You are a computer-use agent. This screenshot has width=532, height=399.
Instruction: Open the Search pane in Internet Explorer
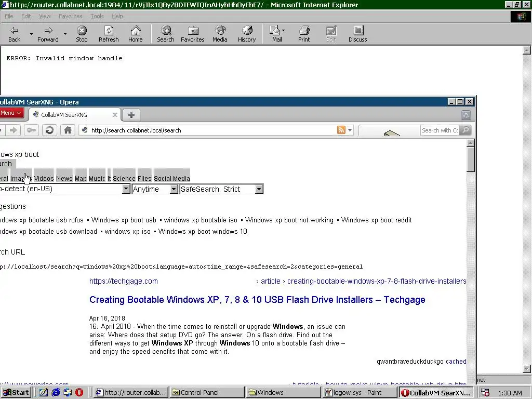[166, 34]
